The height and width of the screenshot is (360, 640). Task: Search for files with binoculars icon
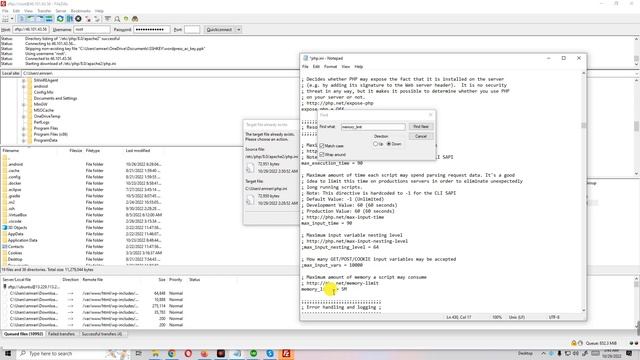pyautogui.click(x=135, y=19)
